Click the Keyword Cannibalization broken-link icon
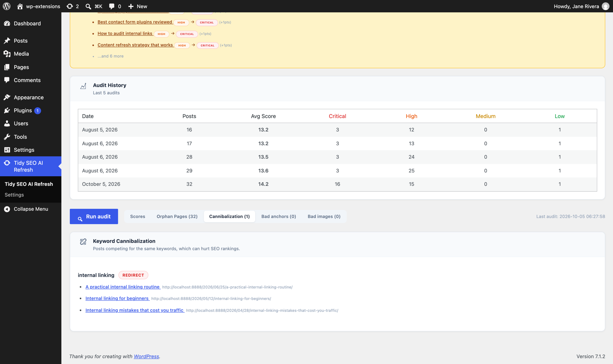Screen dimensions: 613x364 point(83,242)
